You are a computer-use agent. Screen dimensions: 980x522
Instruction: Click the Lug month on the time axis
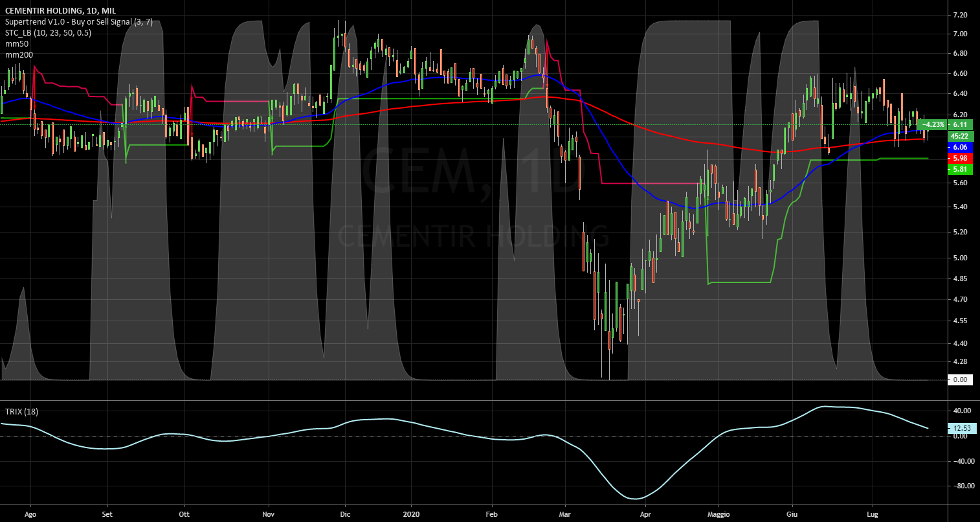(x=872, y=515)
